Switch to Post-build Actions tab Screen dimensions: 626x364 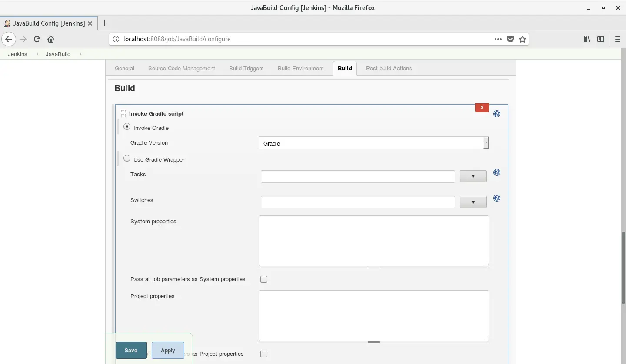[389, 69]
